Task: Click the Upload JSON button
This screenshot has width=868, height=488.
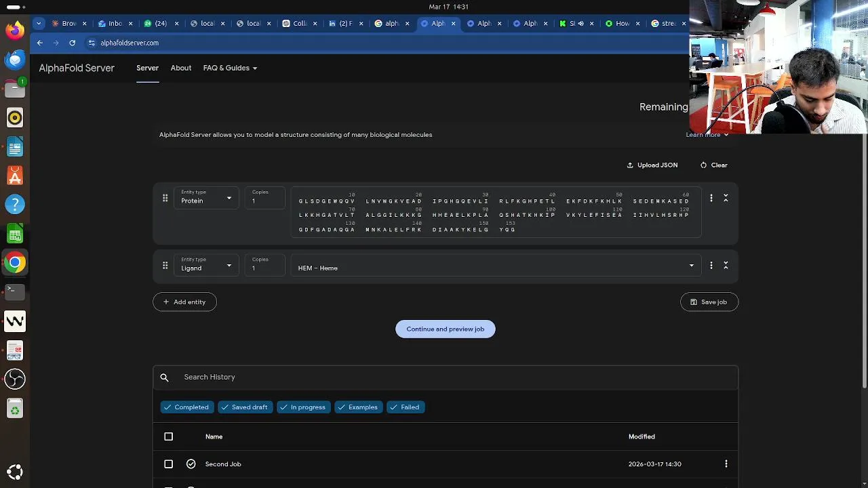Action: (x=652, y=165)
